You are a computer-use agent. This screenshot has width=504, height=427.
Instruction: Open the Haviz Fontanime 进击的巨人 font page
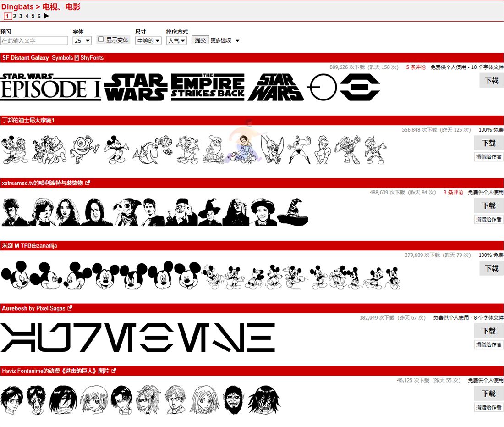(x=55, y=371)
